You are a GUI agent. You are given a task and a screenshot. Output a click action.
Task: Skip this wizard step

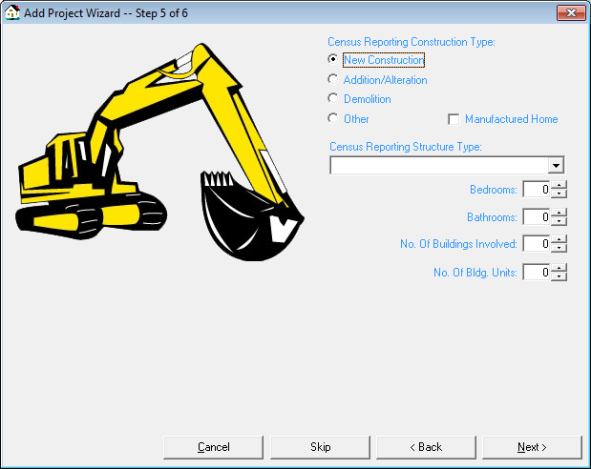click(320, 447)
